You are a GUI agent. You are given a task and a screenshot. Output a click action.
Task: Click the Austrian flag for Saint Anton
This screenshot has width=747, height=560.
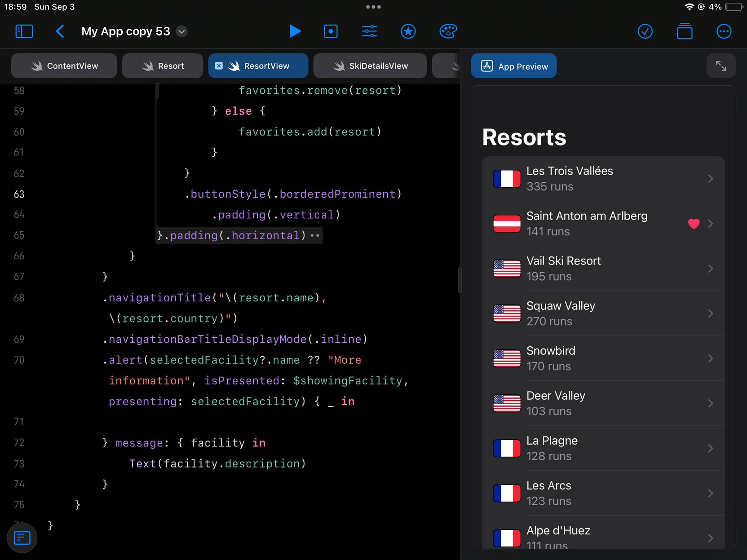point(507,224)
